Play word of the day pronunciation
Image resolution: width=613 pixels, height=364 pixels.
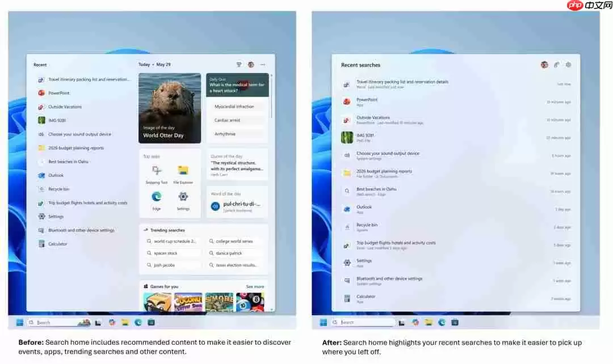point(215,206)
